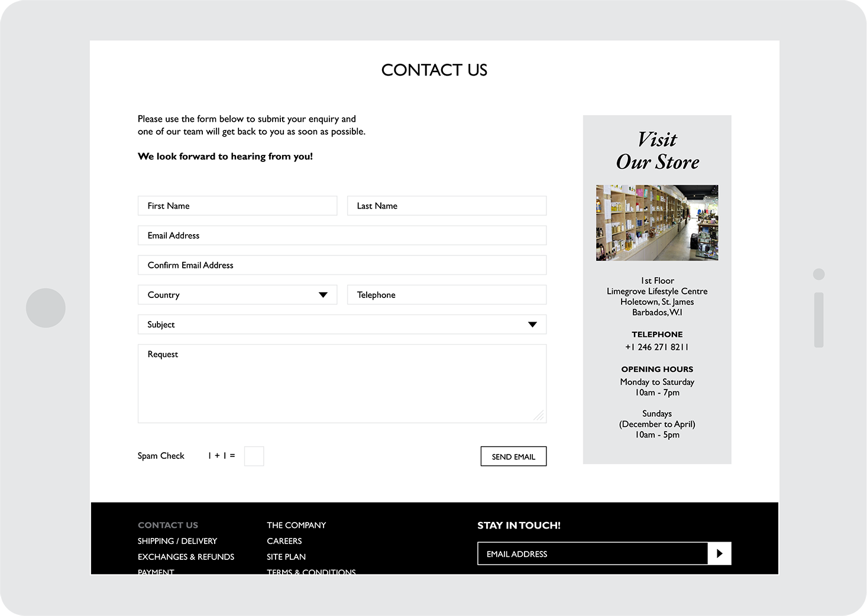The height and width of the screenshot is (616, 867).
Task: Click the store interior photo
Action: (657, 223)
